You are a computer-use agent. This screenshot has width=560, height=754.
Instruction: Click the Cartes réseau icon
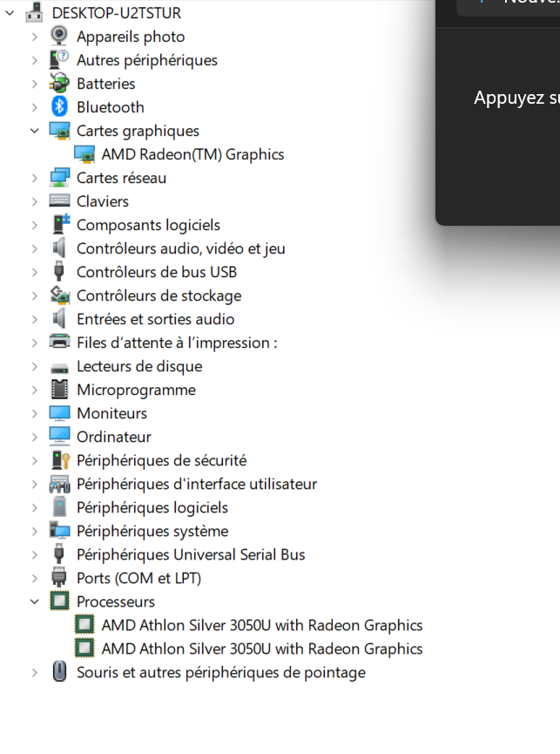click(59, 178)
